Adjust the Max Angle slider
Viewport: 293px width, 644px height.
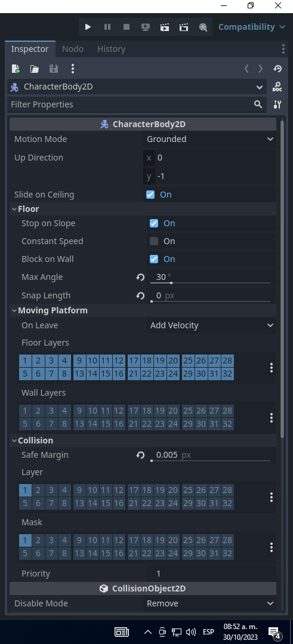point(211,283)
